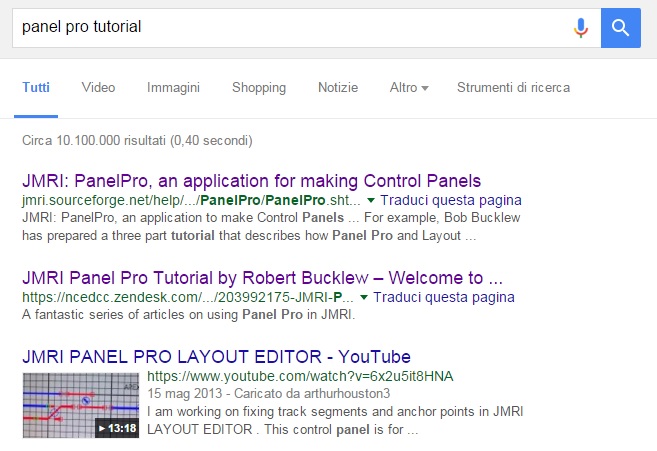Open the JMRI PANEL PRO LAYOUT EDITOR YouTube result
The width and height of the screenshot is (657, 451).
click(216, 356)
